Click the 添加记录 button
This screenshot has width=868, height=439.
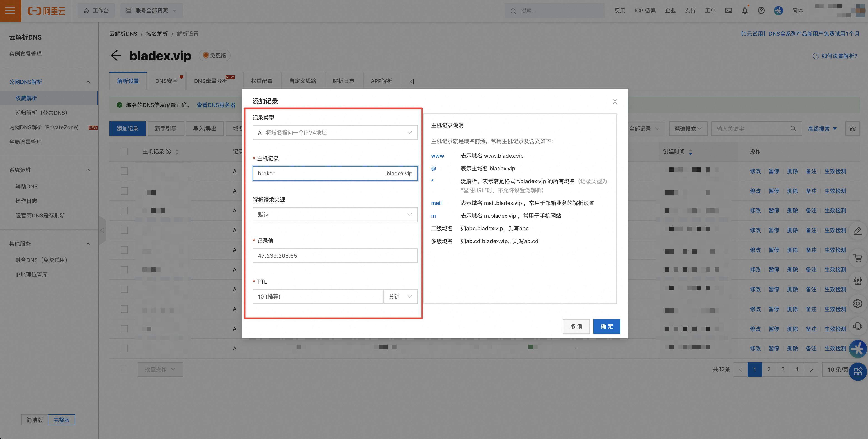(x=127, y=128)
